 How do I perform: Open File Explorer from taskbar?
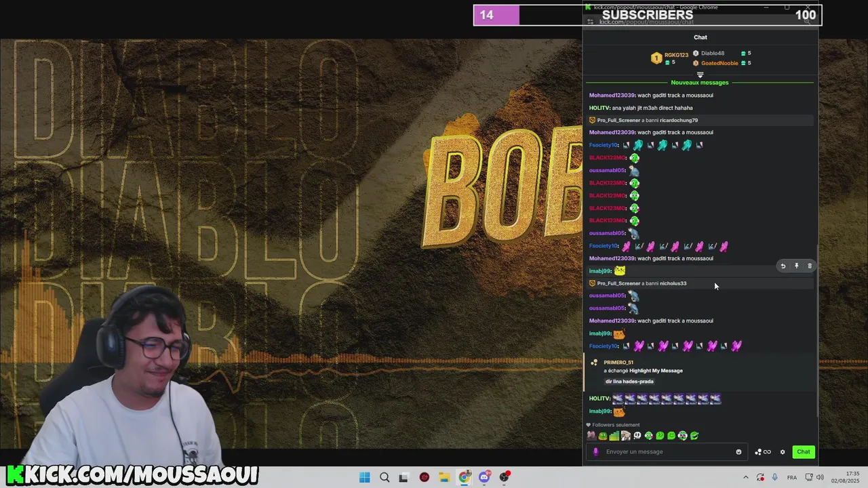tap(444, 477)
